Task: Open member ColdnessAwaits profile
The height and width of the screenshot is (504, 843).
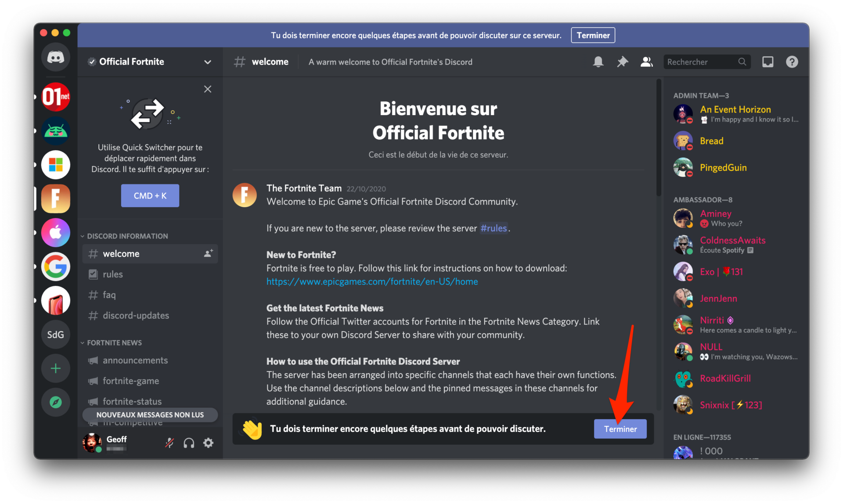Action: click(736, 245)
